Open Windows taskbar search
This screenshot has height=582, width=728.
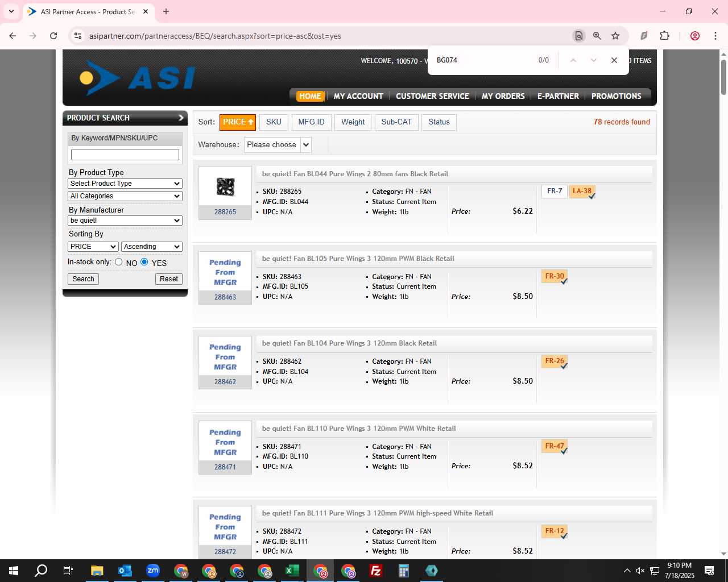click(x=41, y=571)
